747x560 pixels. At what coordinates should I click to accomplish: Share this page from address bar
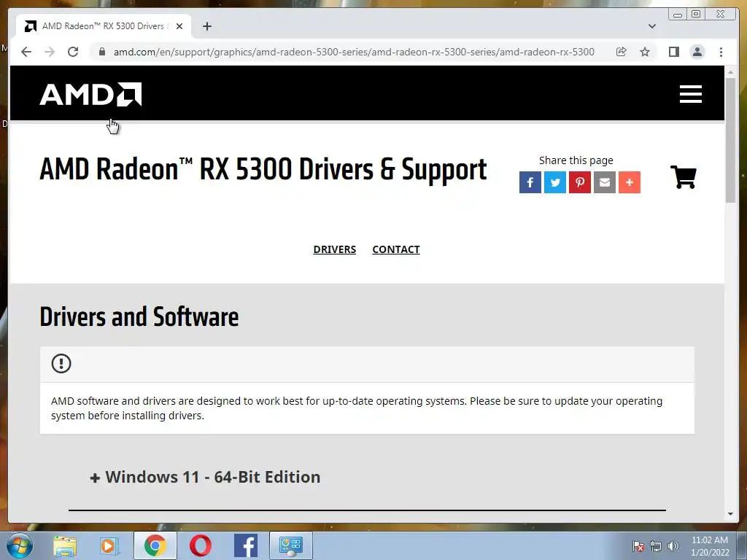click(622, 52)
